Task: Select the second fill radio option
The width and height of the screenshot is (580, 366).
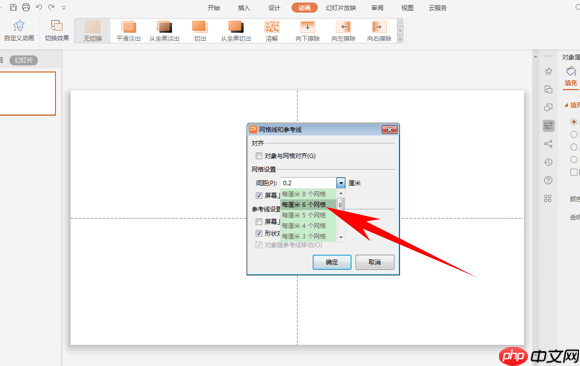Action: pos(574,134)
